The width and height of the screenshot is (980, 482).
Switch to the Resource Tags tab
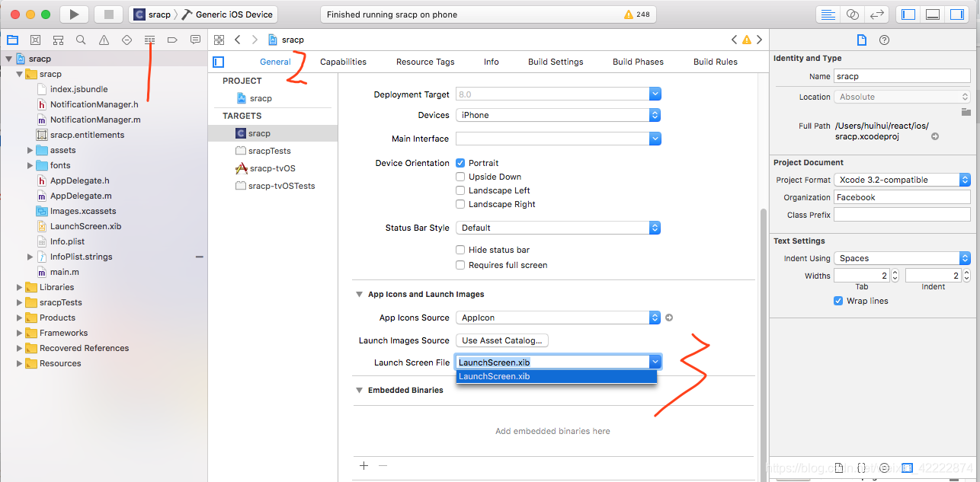click(425, 62)
